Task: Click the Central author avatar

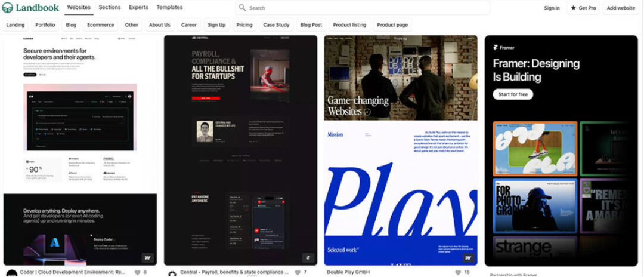Action: click(172, 273)
